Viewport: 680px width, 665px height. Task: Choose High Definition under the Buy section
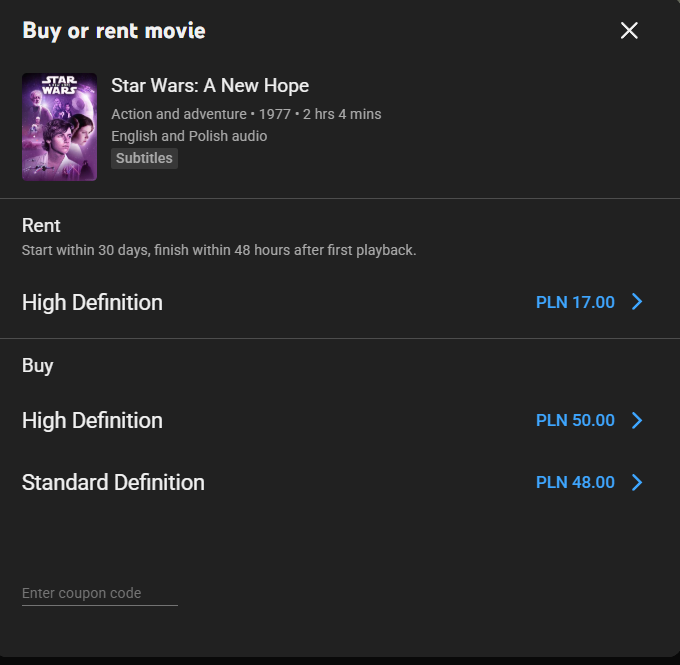point(92,420)
